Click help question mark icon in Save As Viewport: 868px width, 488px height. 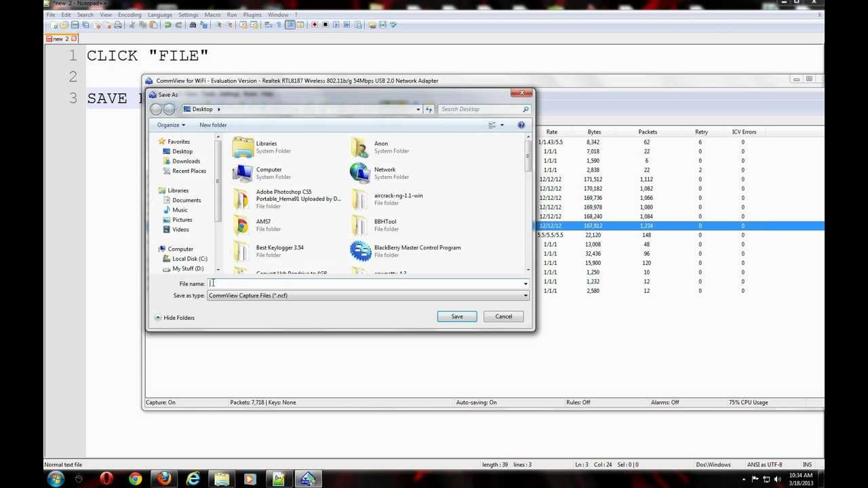pyautogui.click(x=521, y=125)
